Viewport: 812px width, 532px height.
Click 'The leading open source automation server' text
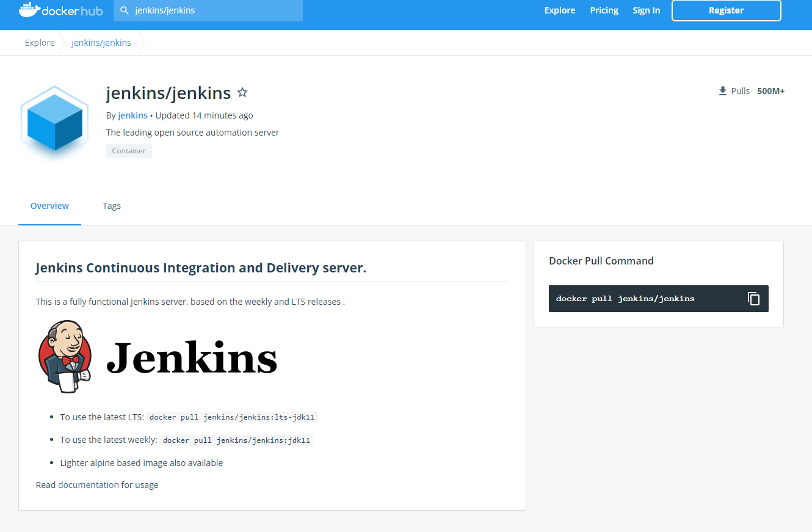pos(192,133)
